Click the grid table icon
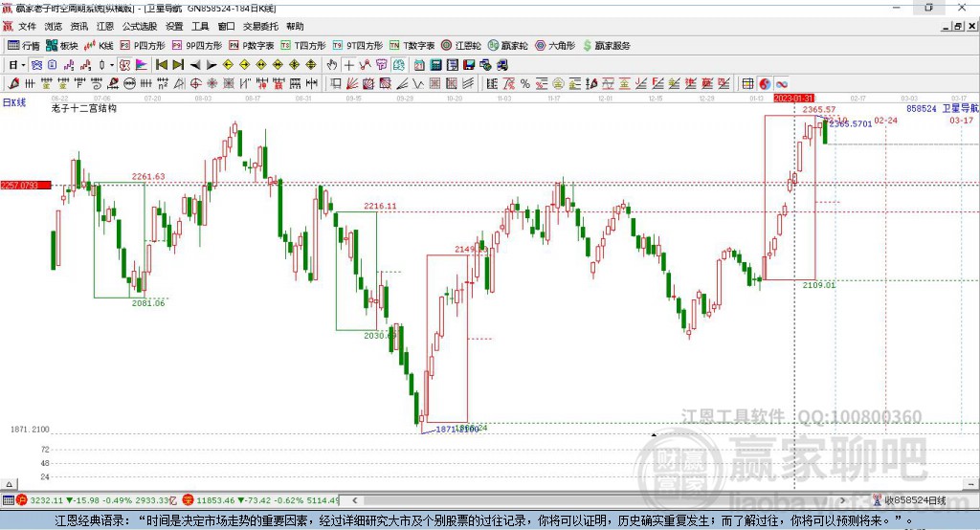The image size is (980, 530). pyautogui.click(x=748, y=84)
